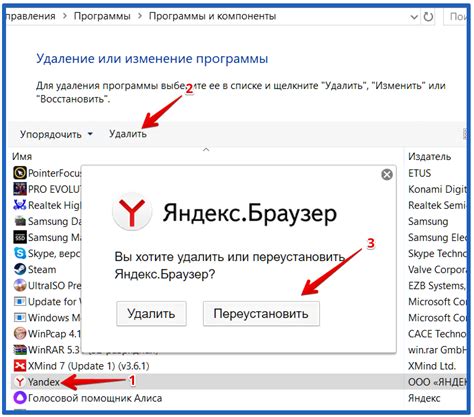Click the Windows M entry icon

20,317
